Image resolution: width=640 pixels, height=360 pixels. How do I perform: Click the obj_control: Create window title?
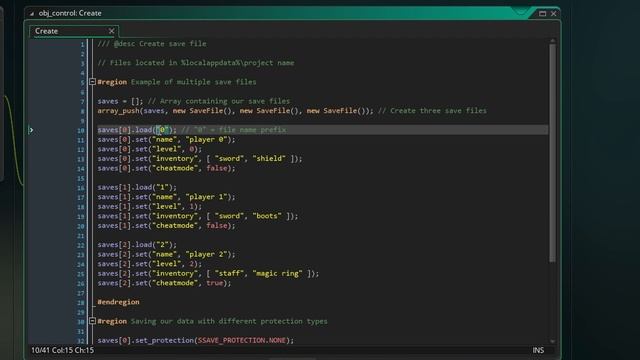click(x=70, y=13)
